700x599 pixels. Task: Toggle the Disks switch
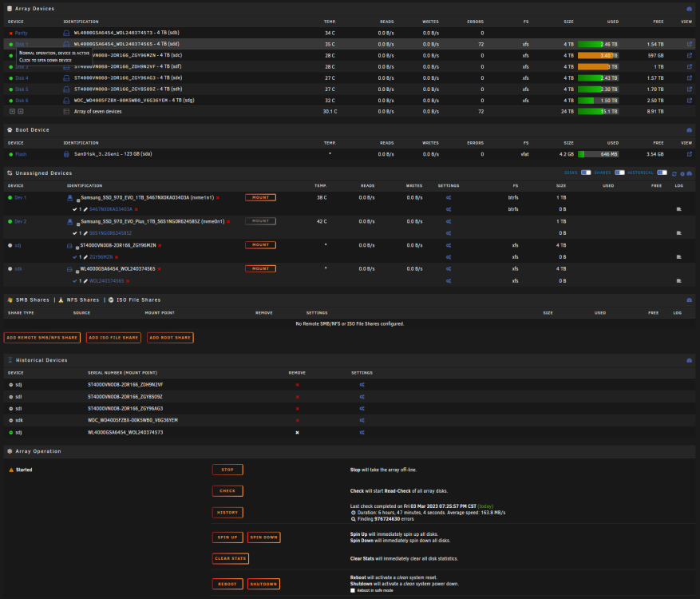click(586, 173)
